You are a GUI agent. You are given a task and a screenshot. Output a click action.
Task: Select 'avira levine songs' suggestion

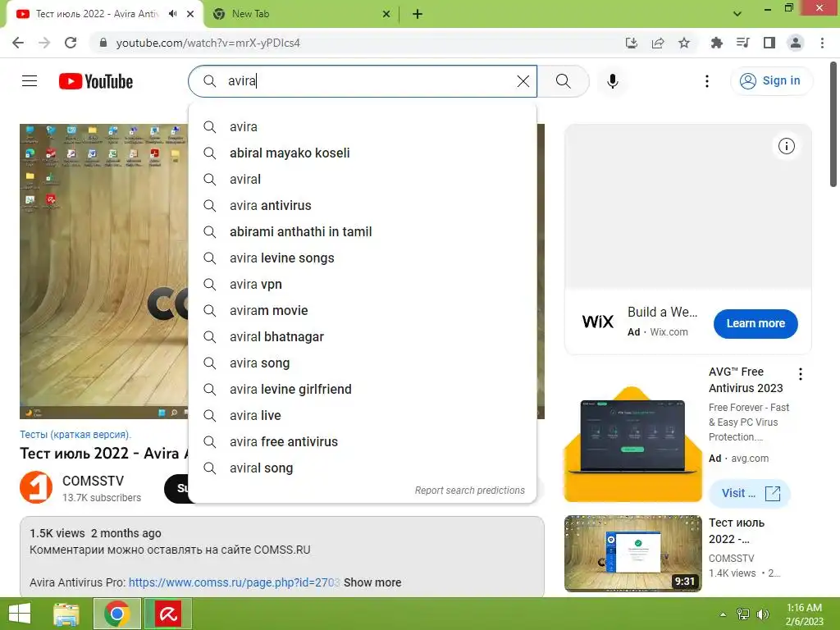click(x=363, y=258)
